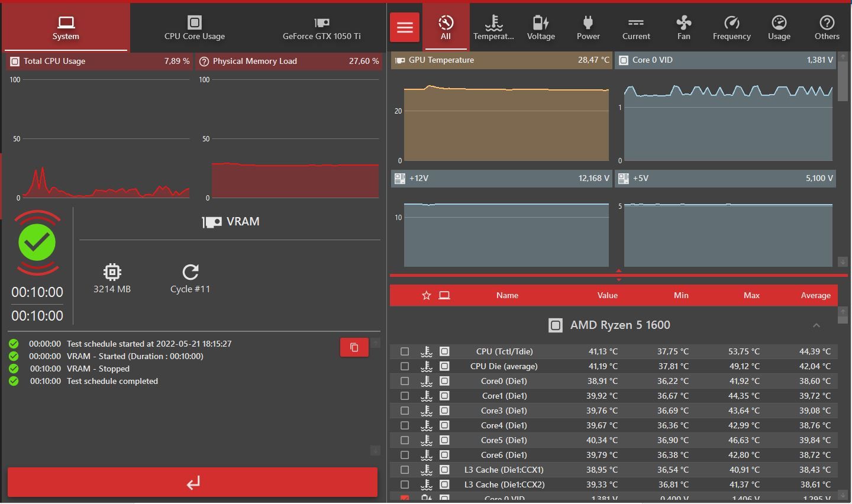Click the cycle refresh icon above Cycle #11
The image size is (852, 504).
point(190,272)
